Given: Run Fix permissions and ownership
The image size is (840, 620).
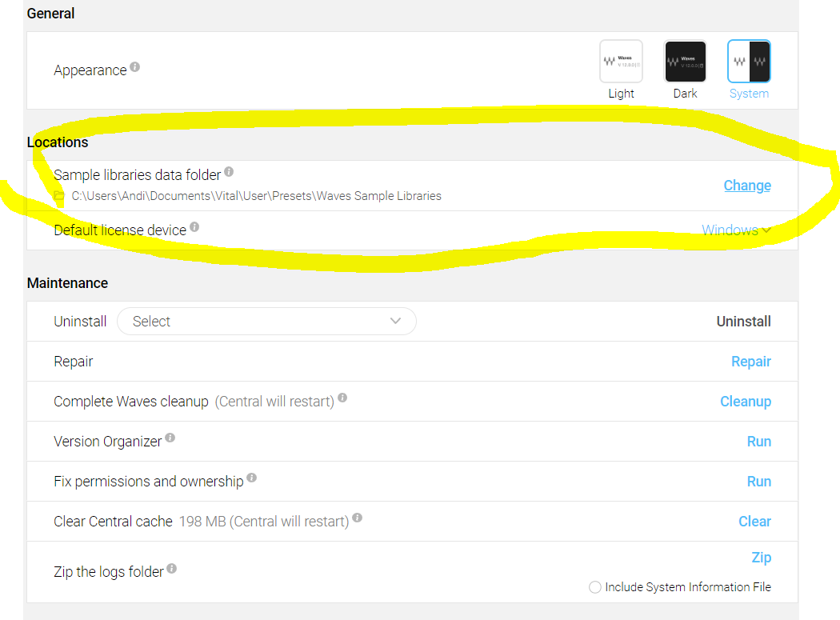Looking at the screenshot, I should click(x=759, y=482).
